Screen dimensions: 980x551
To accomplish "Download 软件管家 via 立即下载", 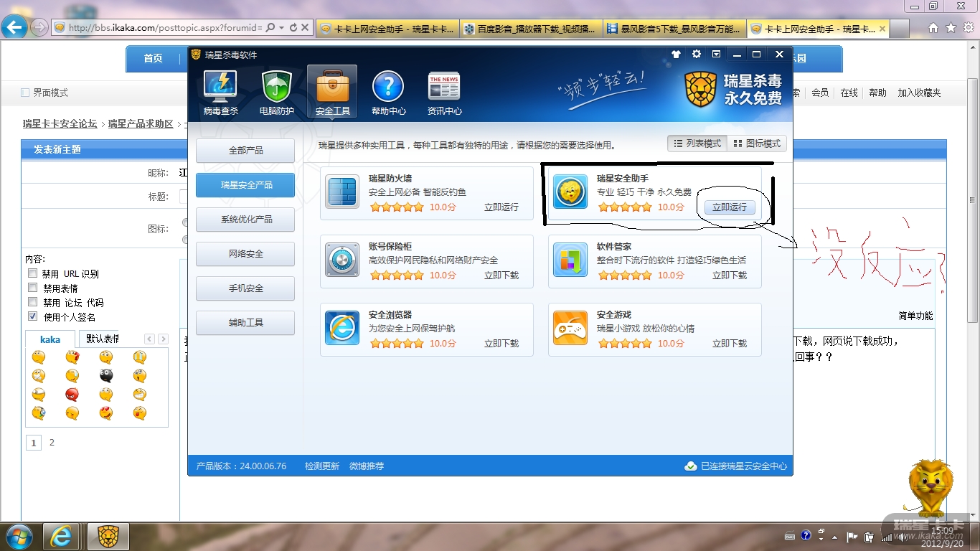I will (x=730, y=275).
